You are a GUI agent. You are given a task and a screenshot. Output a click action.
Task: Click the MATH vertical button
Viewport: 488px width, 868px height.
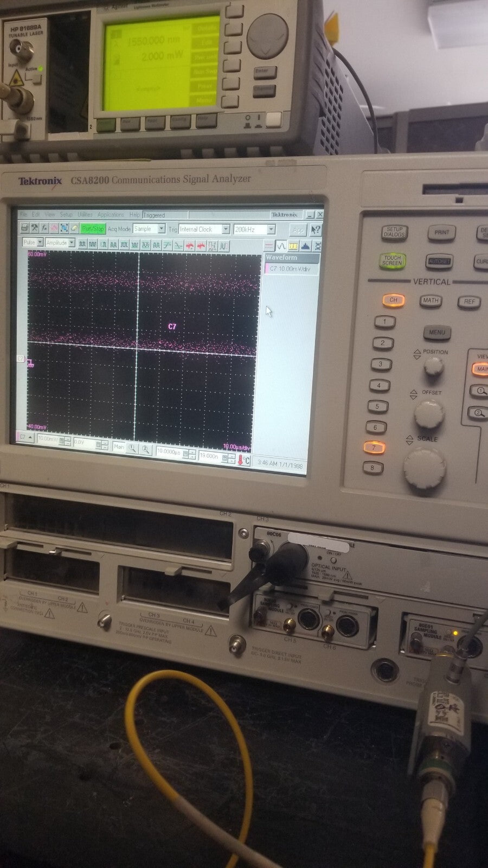(x=431, y=301)
